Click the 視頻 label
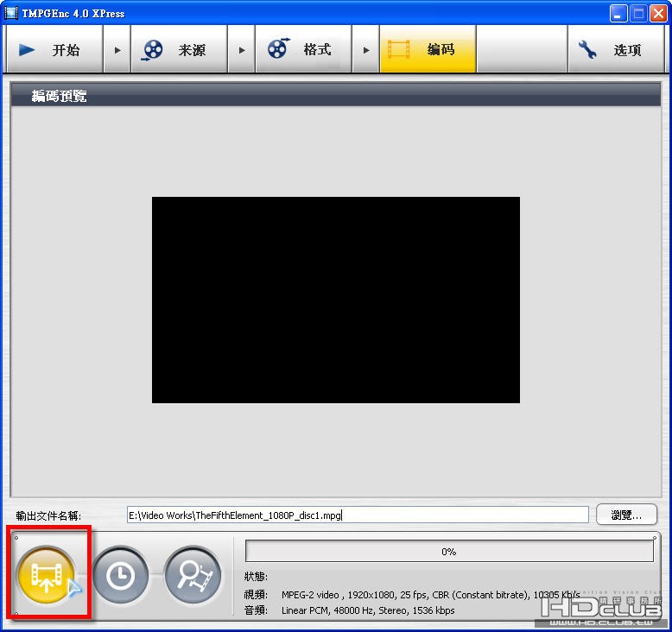Viewport: 672px width, 632px height. (x=256, y=594)
